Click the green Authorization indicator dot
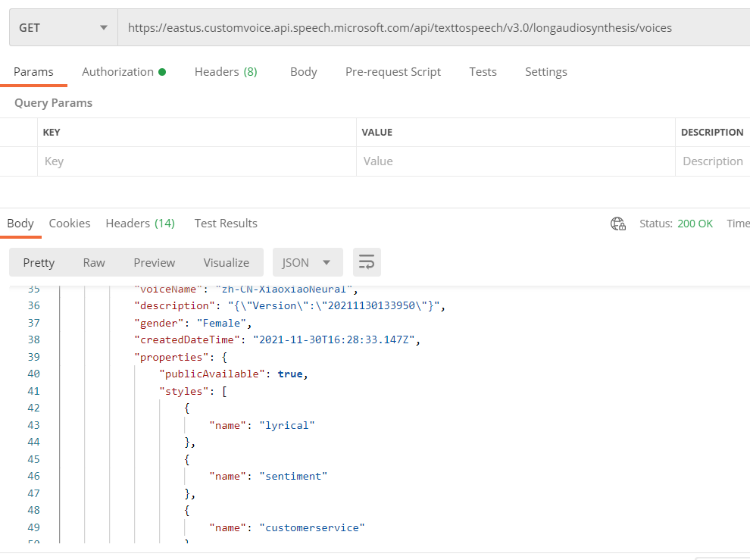 tap(162, 72)
